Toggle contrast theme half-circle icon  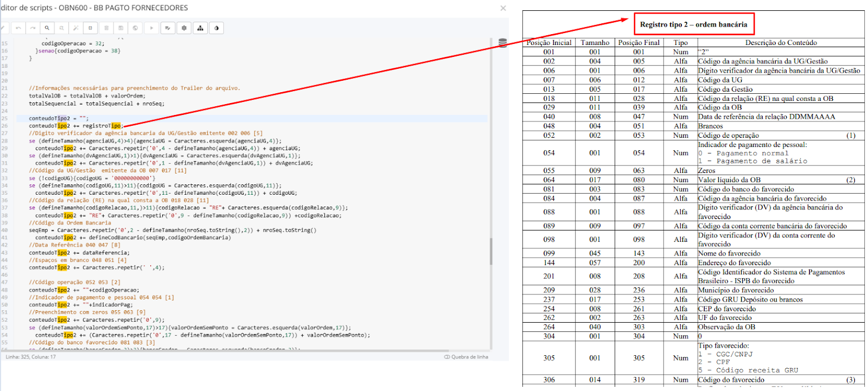tap(216, 28)
